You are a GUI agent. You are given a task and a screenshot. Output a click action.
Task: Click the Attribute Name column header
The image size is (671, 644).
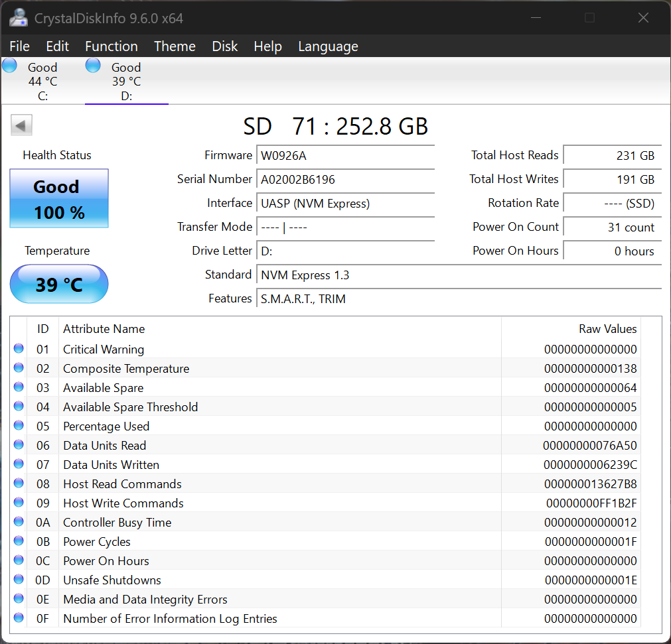coord(104,329)
